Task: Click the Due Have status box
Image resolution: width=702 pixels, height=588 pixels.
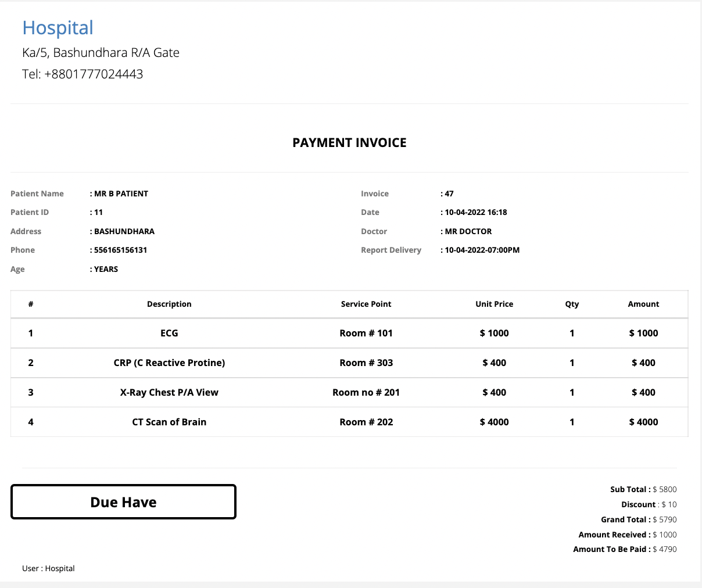Action: [123, 502]
